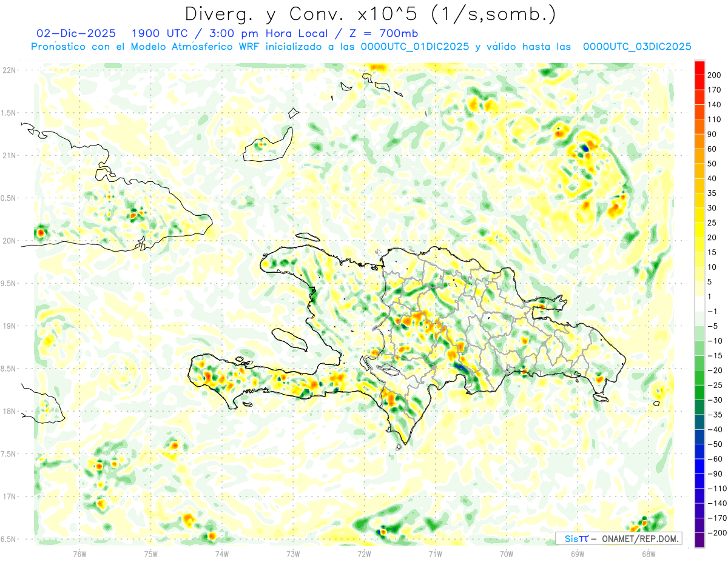Click the '7.5N' latitude label
Image resolution: width=728 pixels, height=562 pixels.
click(9, 453)
